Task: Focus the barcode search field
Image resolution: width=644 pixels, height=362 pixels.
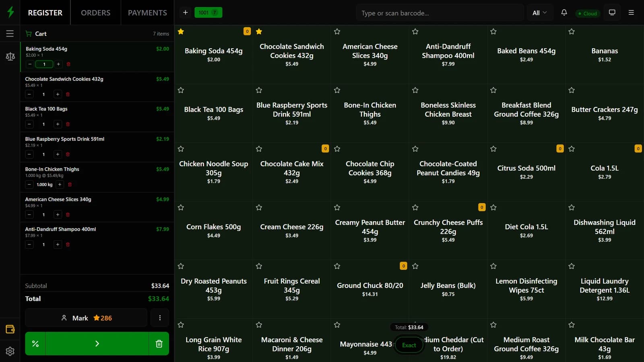Action: point(440,13)
